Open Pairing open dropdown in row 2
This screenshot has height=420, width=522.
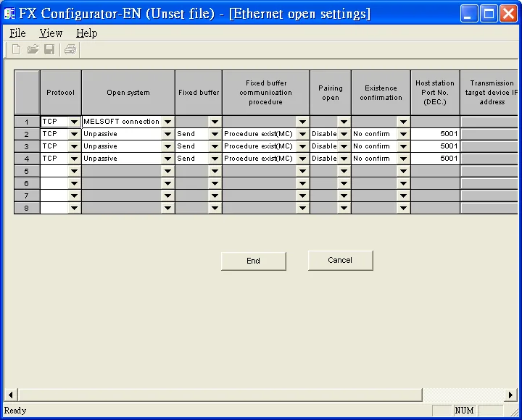tap(344, 134)
